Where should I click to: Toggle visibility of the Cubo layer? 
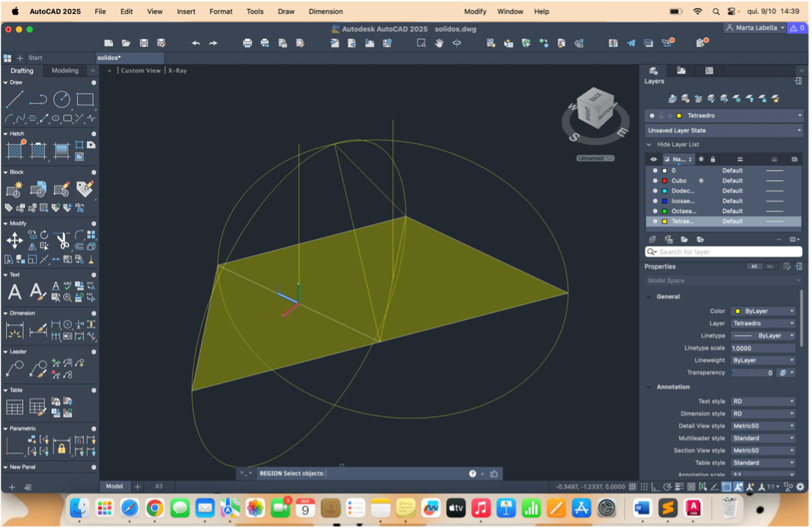click(x=655, y=181)
